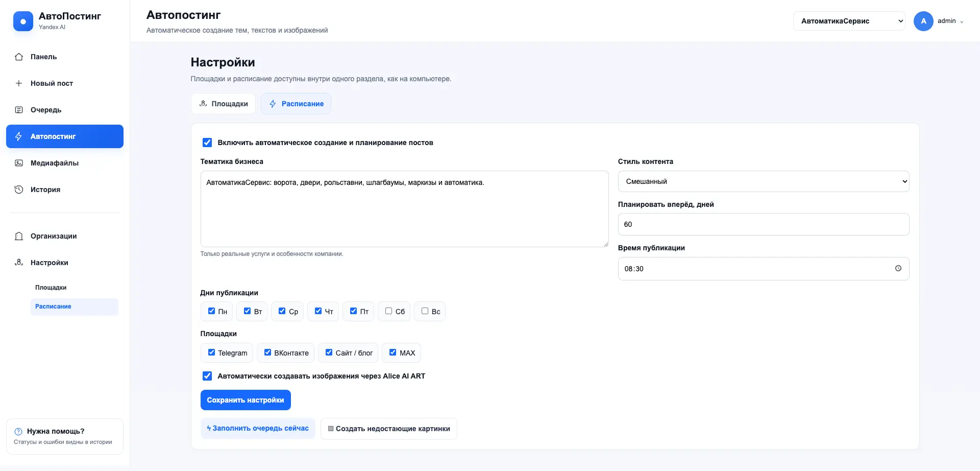Select Площадки submenu item in sidebar
The image size is (980, 471).
pyautogui.click(x=75, y=288)
